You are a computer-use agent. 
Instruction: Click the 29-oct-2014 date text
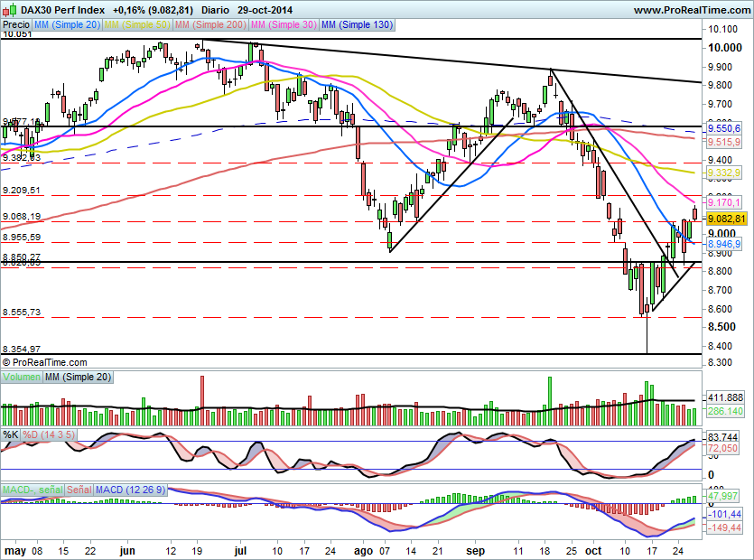pos(265,10)
